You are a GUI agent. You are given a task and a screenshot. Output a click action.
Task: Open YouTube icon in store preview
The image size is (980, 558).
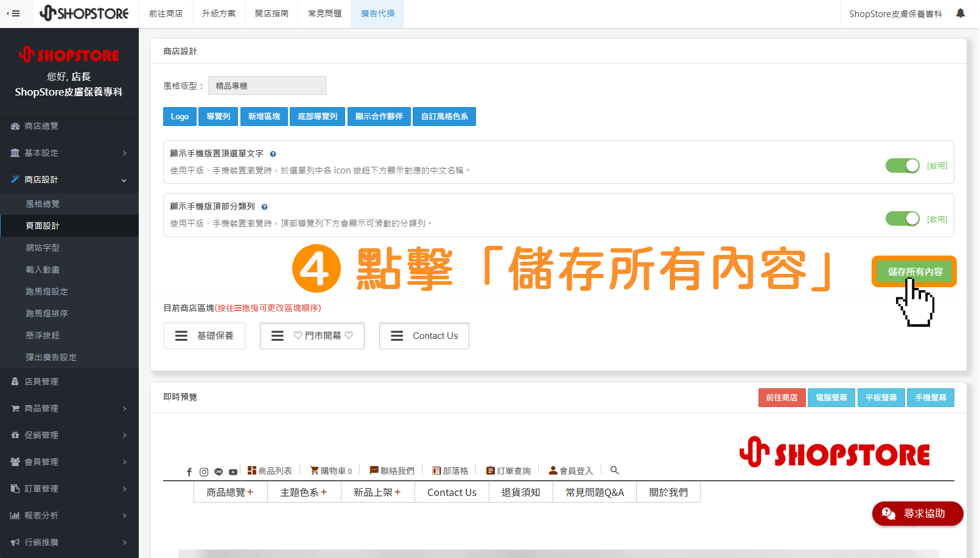233,472
